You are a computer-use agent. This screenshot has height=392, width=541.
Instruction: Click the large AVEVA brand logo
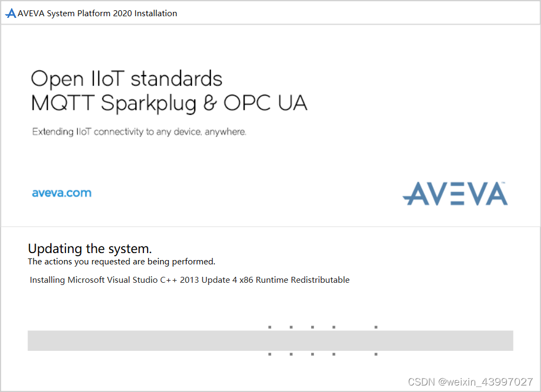(x=455, y=194)
